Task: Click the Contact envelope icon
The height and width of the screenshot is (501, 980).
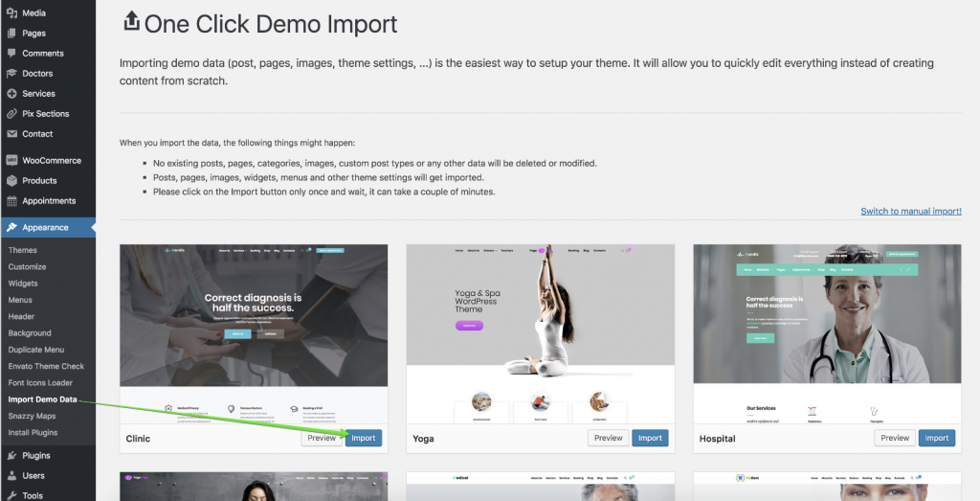Action: pos(11,134)
